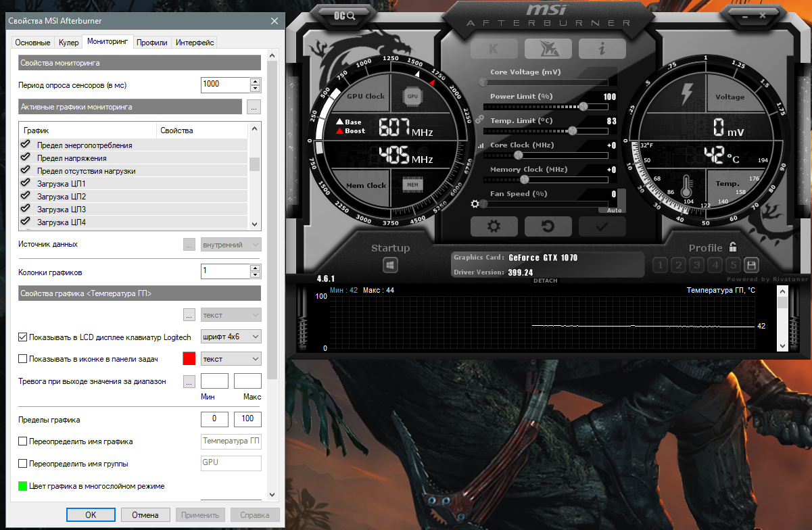Viewport: 812px width, 530px height.
Task: Click the График column header
Action: point(88,130)
